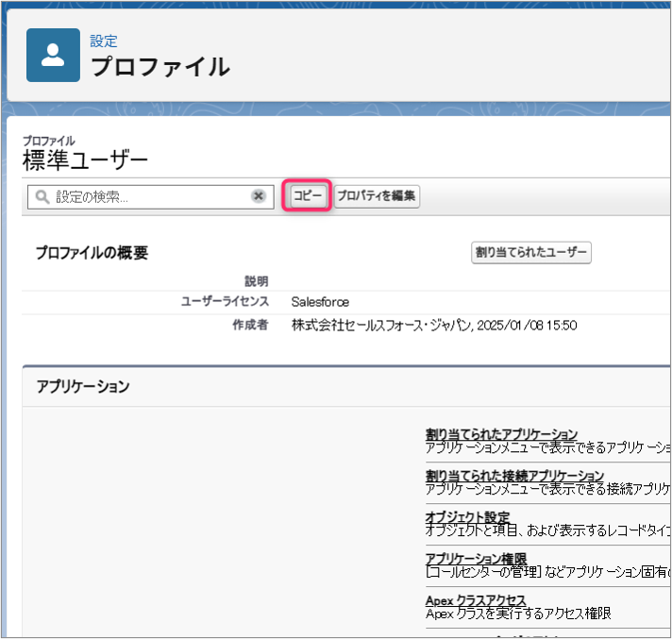Image resolution: width=672 pixels, height=639 pixels.
Task: Select the Apex クラスアクセス link
Action: (476, 600)
